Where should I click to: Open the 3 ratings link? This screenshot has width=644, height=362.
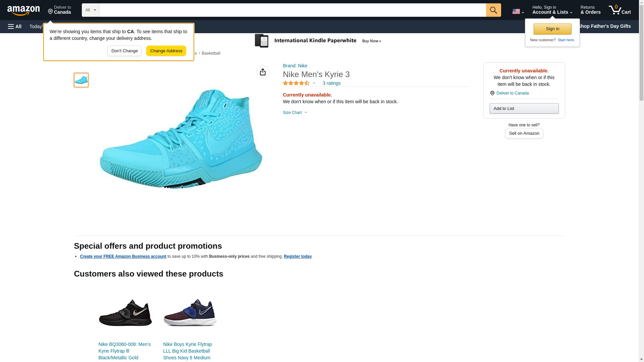point(331,83)
